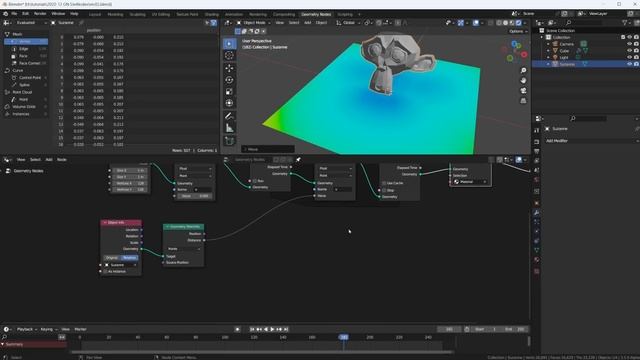Jump to the start frame button in timeline
This screenshot has height=360, width=640.
point(252,329)
